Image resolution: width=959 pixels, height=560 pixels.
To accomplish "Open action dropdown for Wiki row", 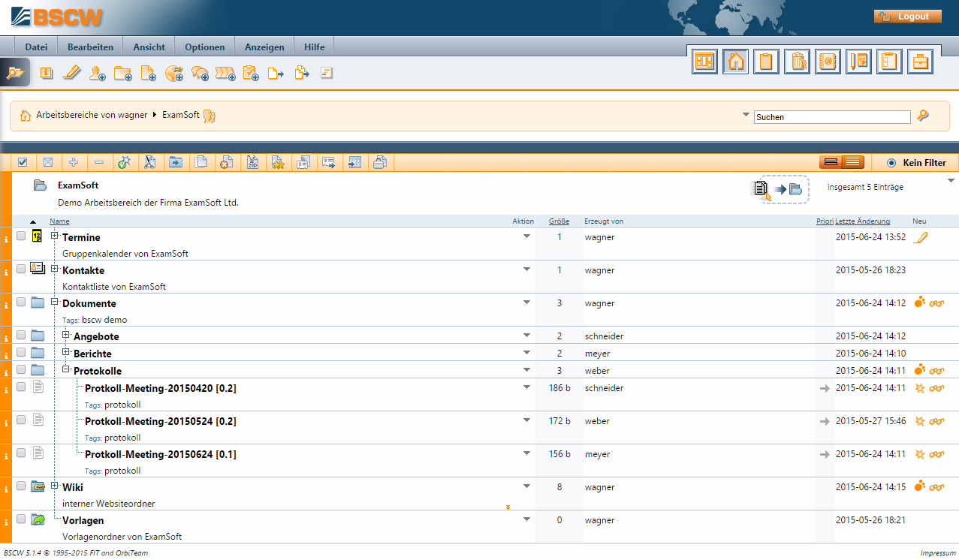I will click(x=526, y=486).
